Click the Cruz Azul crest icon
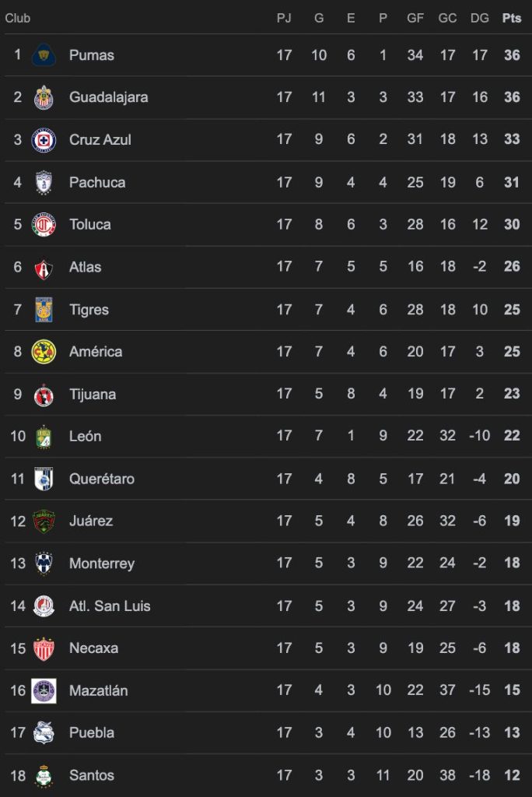532x797 pixels. [44, 140]
